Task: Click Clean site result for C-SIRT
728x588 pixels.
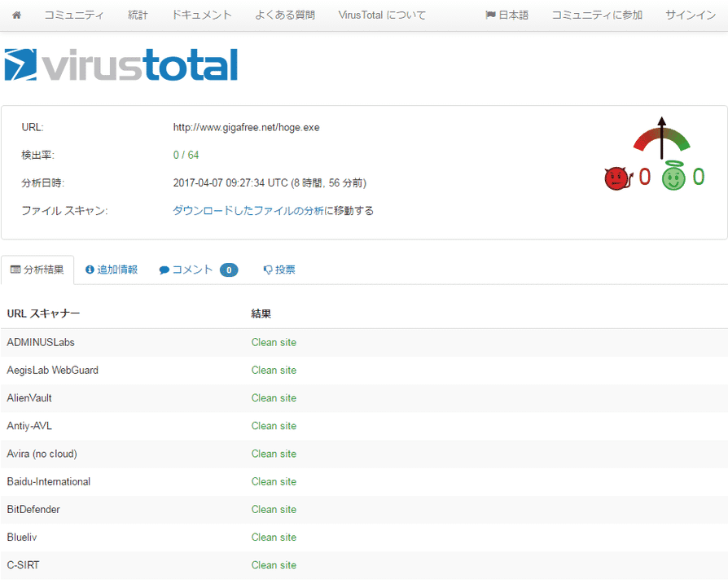Action: (274, 565)
